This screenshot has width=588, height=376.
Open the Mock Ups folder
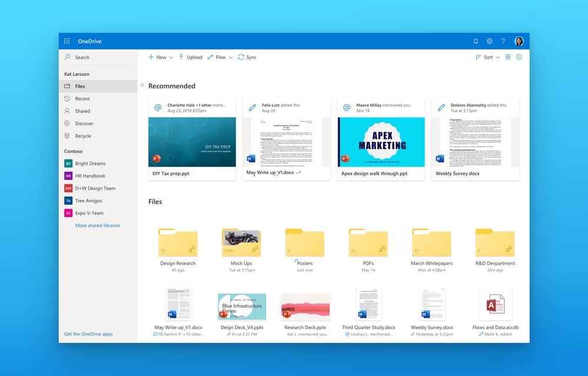241,241
